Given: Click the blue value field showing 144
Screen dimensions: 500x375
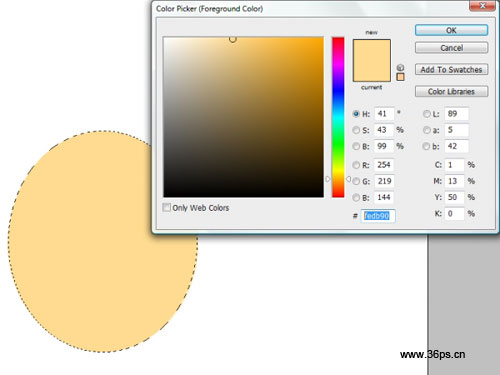Looking at the screenshot, I should 384,198.
